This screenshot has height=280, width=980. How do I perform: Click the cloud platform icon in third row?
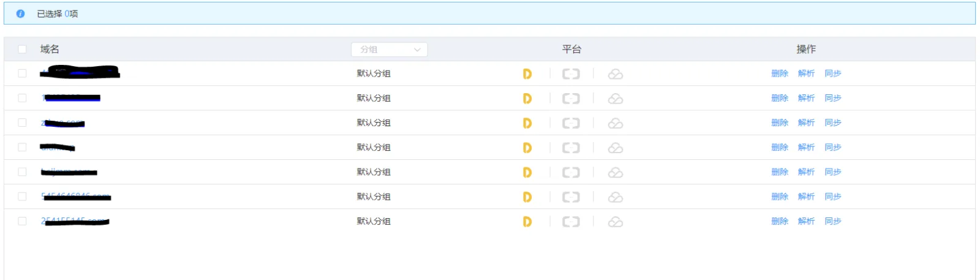615,123
